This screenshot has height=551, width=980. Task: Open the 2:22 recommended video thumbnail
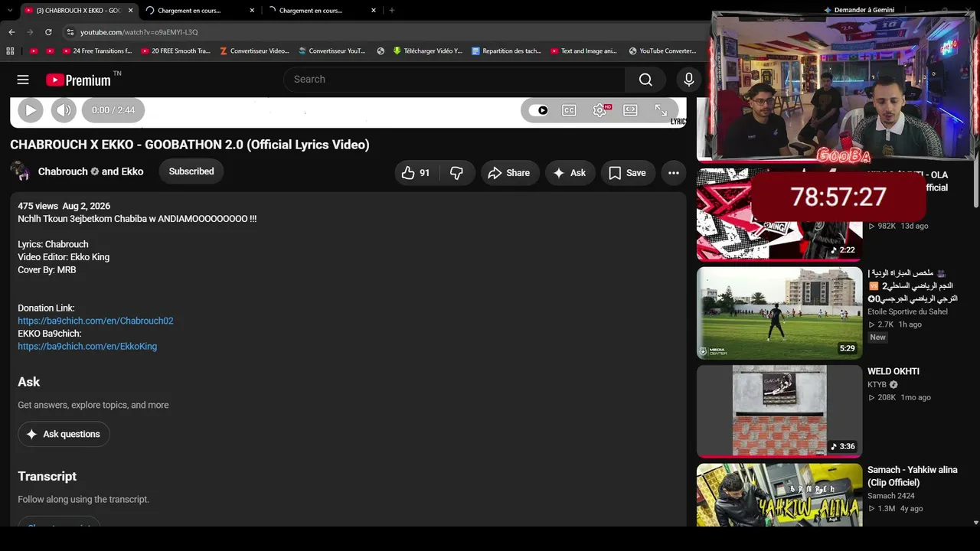[779, 214]
